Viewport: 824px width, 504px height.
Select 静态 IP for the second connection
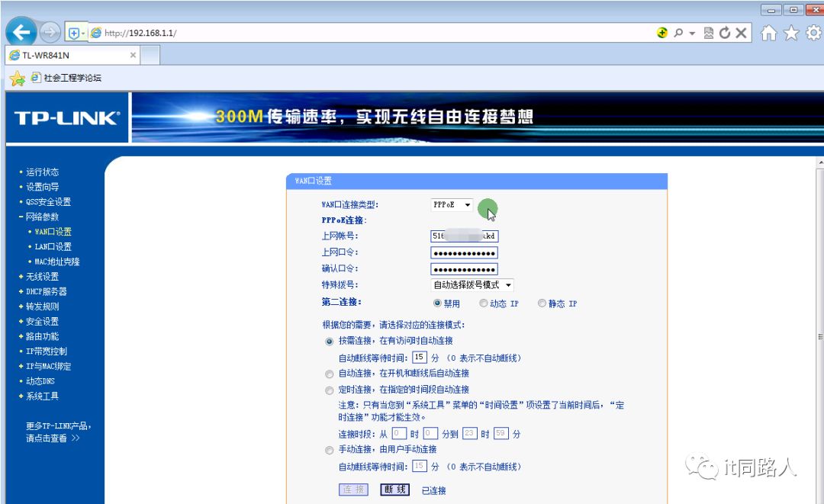[x=542, y=303]
